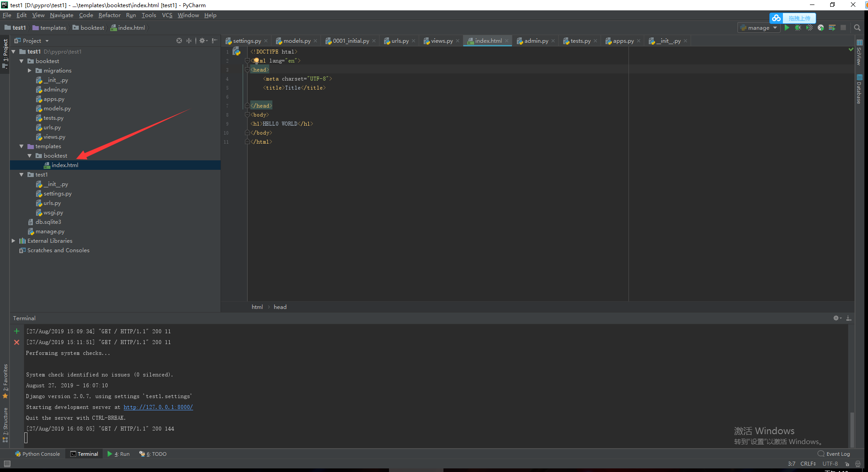Open the Tools menu
This screenshot has width=868, height=472.
coord(149,15)
